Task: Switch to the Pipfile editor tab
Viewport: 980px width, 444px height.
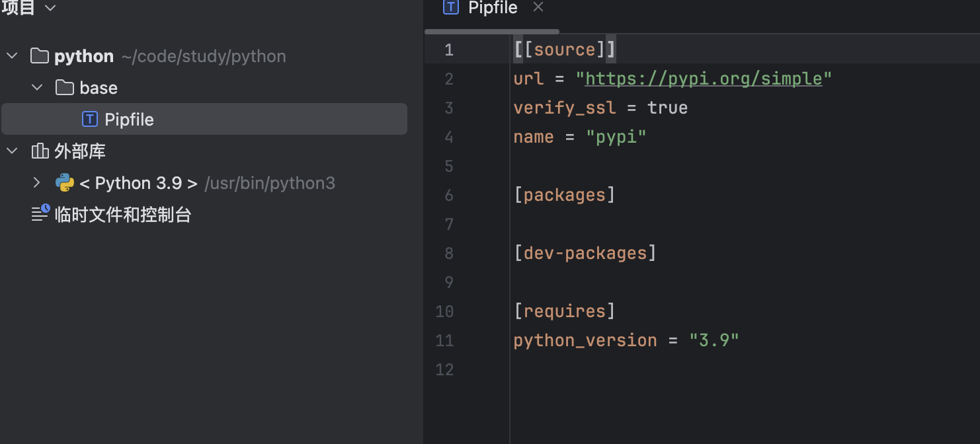Action: click(493, 7)
